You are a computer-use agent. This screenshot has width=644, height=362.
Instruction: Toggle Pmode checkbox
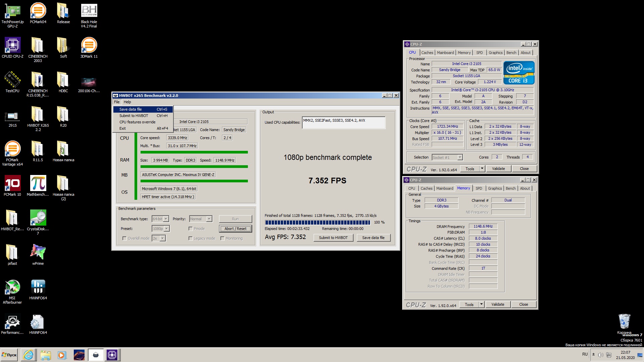click(x=191, y=229)
